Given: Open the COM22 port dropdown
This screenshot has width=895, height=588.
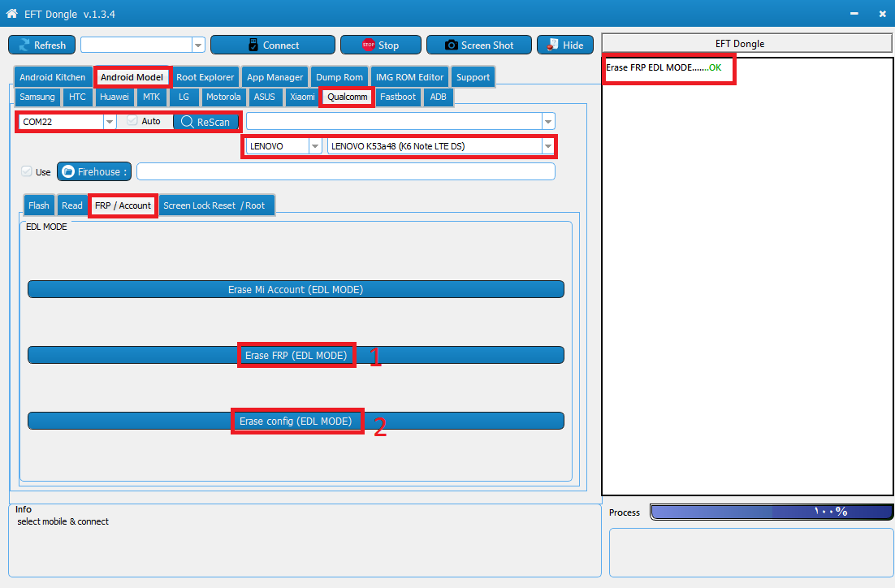Looking at the screenshot, I should tap(109, 122).
